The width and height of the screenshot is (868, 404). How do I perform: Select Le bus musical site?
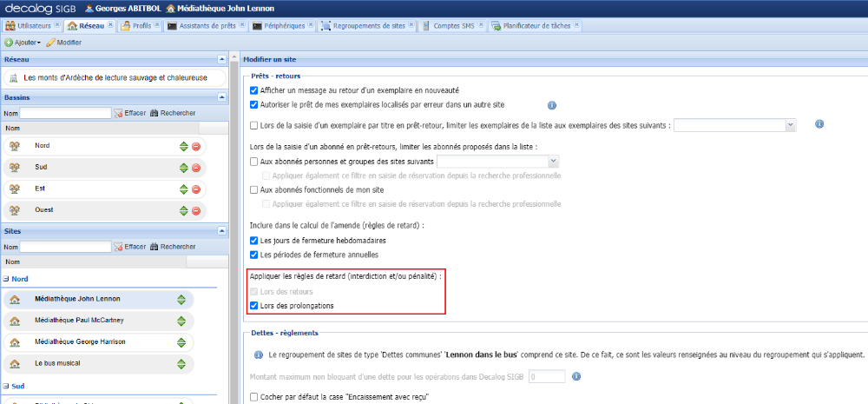(x=54, y=362)
